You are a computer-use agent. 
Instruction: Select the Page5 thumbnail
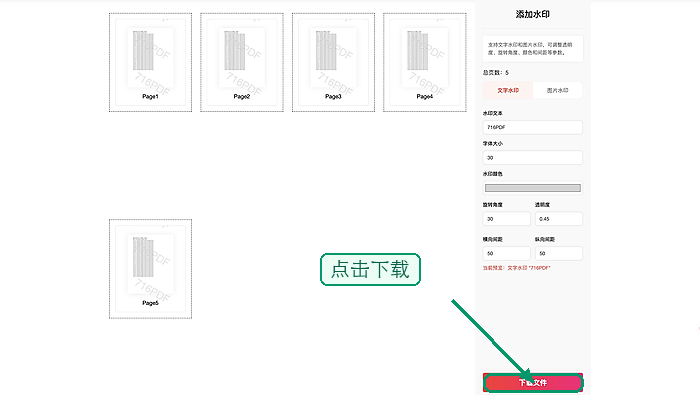[150, 269]
